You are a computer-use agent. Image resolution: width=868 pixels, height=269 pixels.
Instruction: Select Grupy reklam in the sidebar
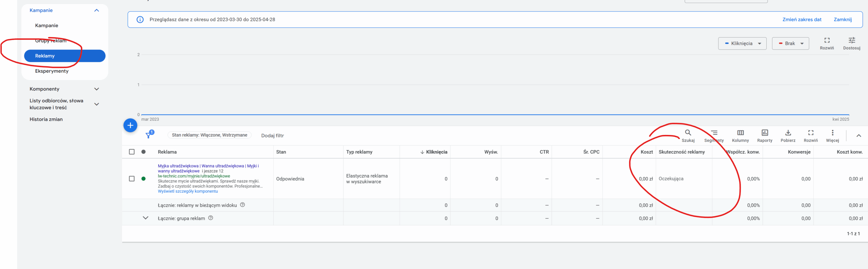tap(51, 41)
